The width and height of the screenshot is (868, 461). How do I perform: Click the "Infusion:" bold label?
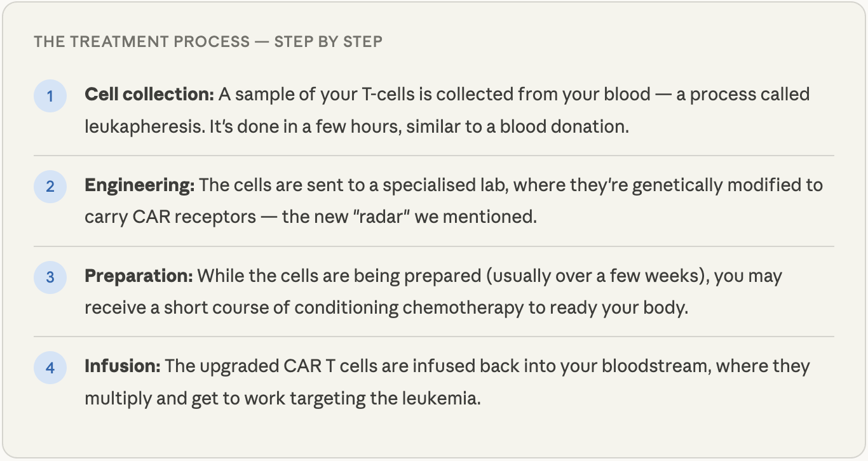123,366
